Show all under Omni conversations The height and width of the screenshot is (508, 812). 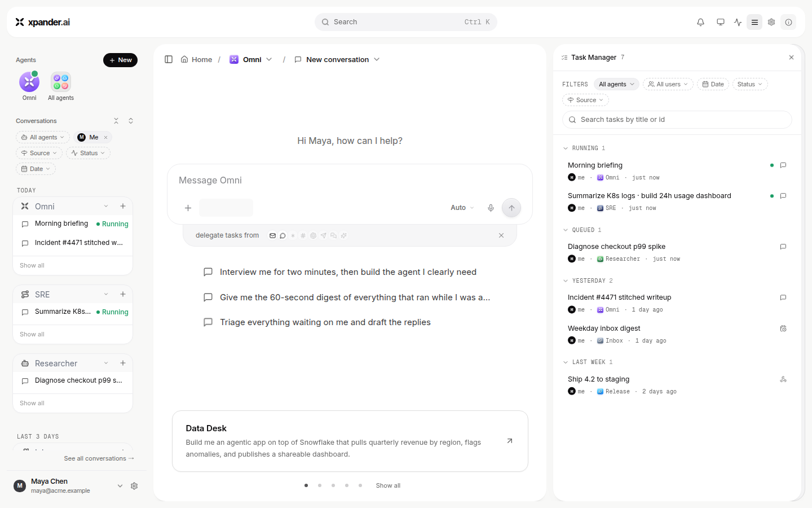[32, 265]
